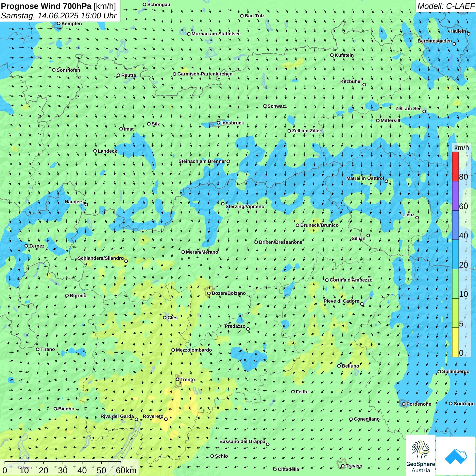Click the 'Berchtesgaden' label
The image size is (476, 476).
coord(435,41)
